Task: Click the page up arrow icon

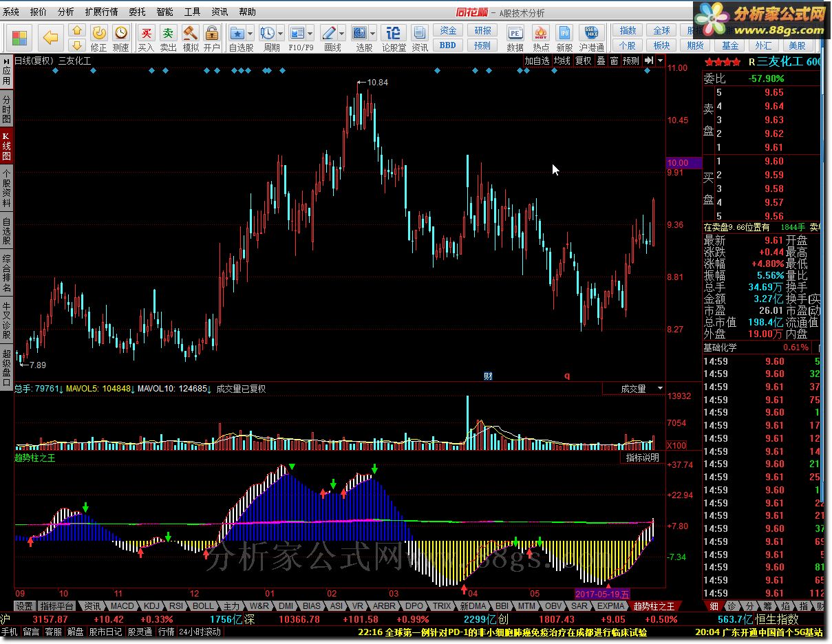Action: tap(77, 31)
